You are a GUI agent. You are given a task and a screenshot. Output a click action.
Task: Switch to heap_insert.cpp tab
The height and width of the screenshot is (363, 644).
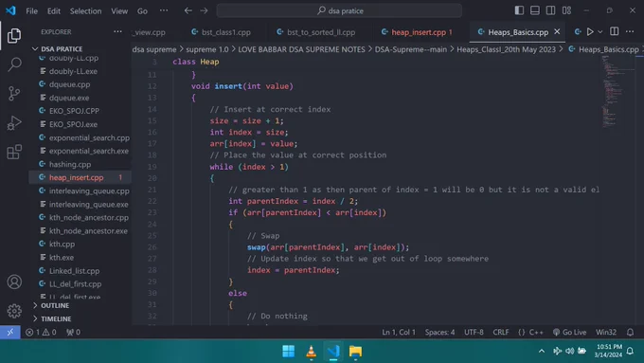[x=417, y=32]
